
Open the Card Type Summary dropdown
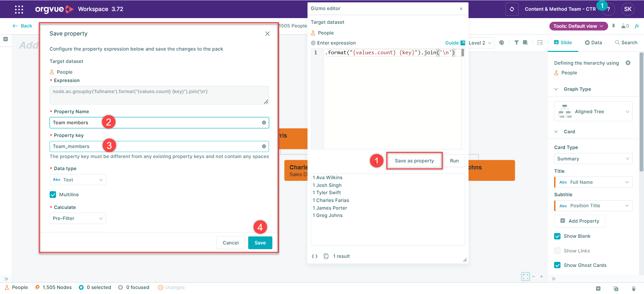[x=593, y=159]
